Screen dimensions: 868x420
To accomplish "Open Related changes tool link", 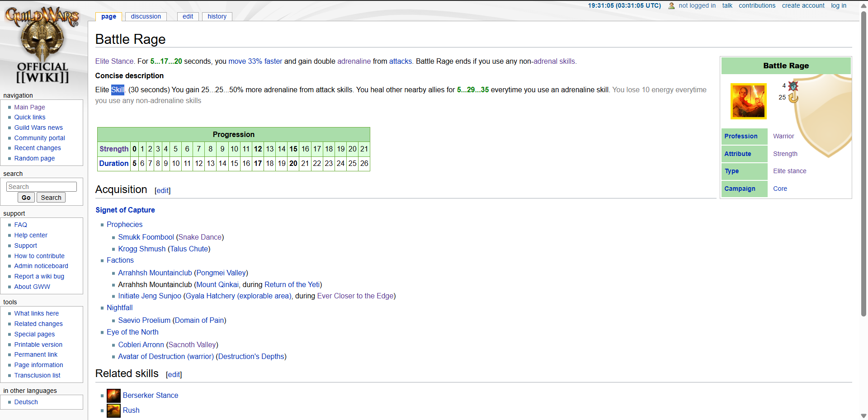I will tap(38, 324).
